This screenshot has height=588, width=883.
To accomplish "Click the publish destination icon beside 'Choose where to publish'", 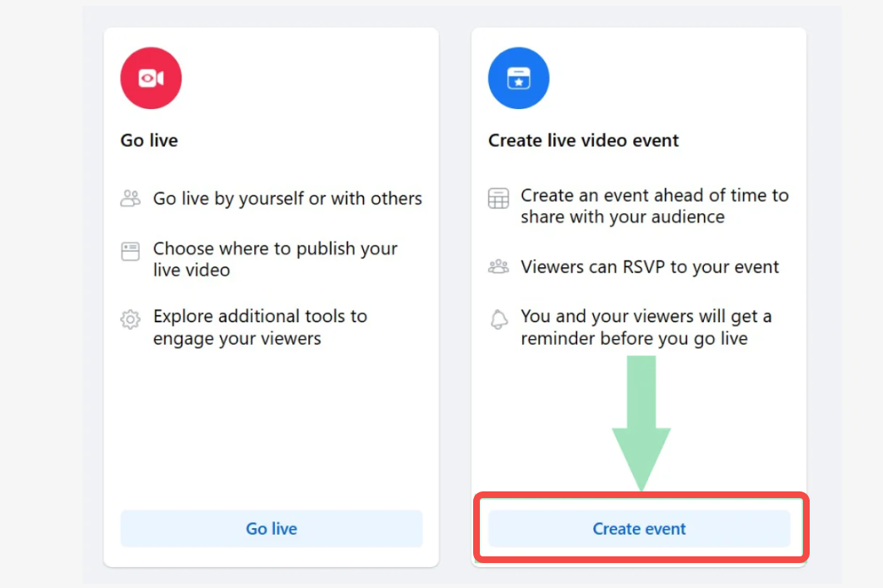I will [x=130, y=248].
